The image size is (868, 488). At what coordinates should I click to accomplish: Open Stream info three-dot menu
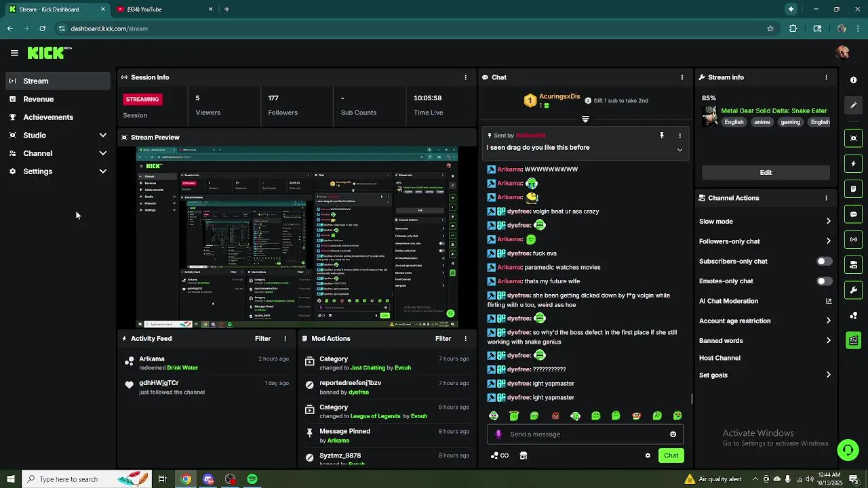(x=826, y=77)
